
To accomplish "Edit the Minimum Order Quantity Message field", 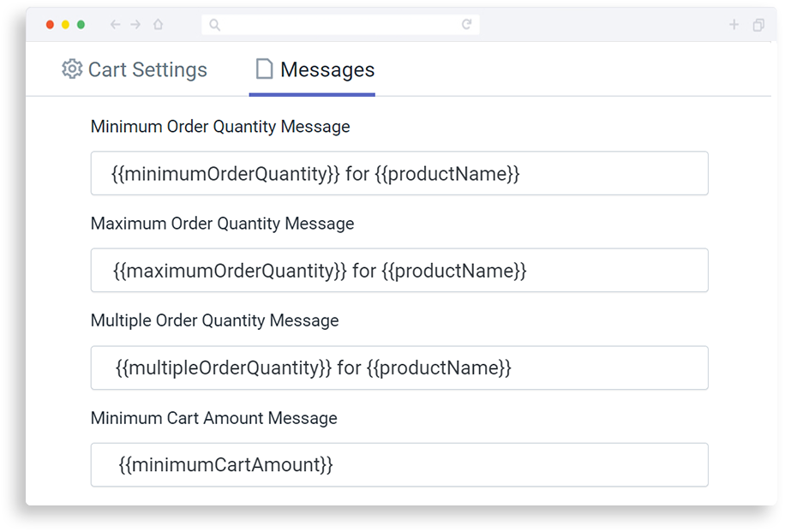I will 399,173.
